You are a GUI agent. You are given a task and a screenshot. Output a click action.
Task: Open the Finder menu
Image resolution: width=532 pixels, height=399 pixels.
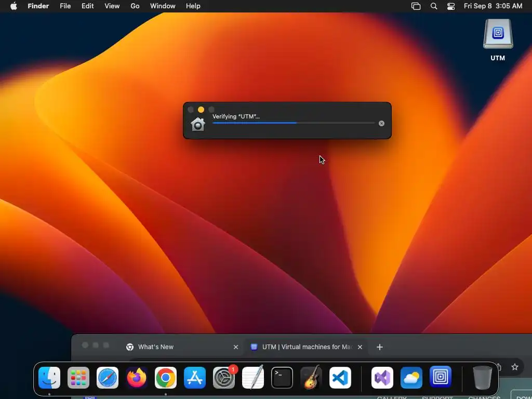[x=38, y=6]
